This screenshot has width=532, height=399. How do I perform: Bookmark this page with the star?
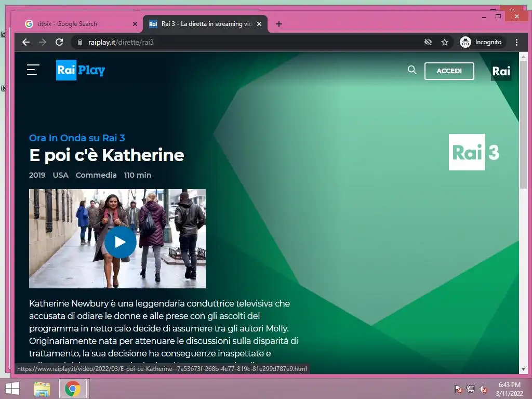click(445, 42)
